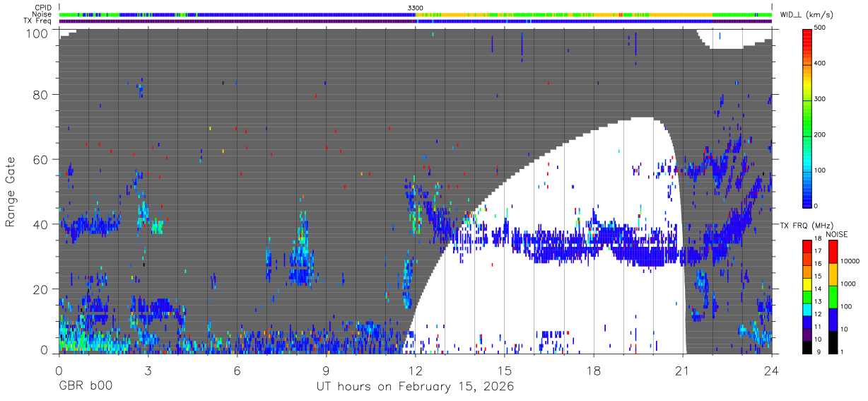Click the 20 range gate tick label
Viewport: 868px width, 401px height.
pyautogui.click(x=42, y=289)
